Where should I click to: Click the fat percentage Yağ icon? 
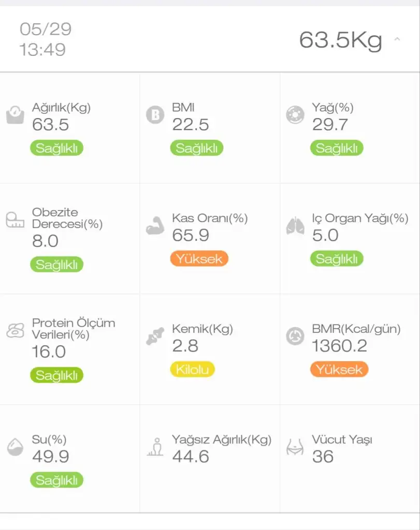295,114
